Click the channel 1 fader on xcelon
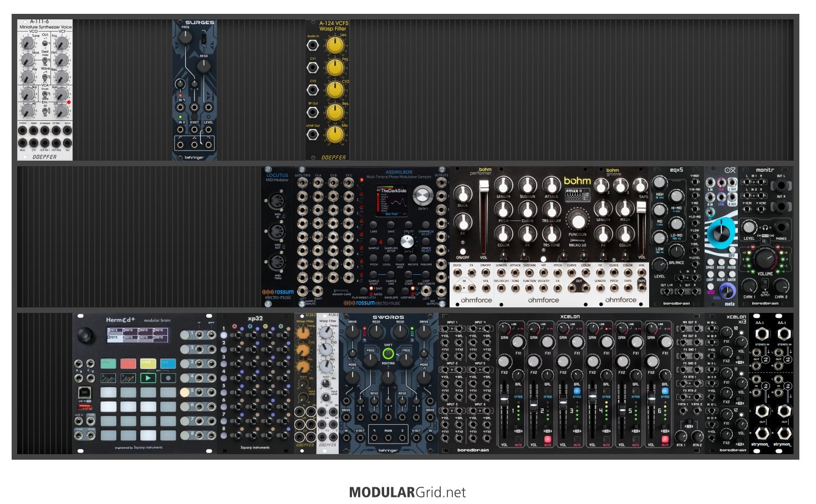Screen dimensions: 816x504 (504, 399)
